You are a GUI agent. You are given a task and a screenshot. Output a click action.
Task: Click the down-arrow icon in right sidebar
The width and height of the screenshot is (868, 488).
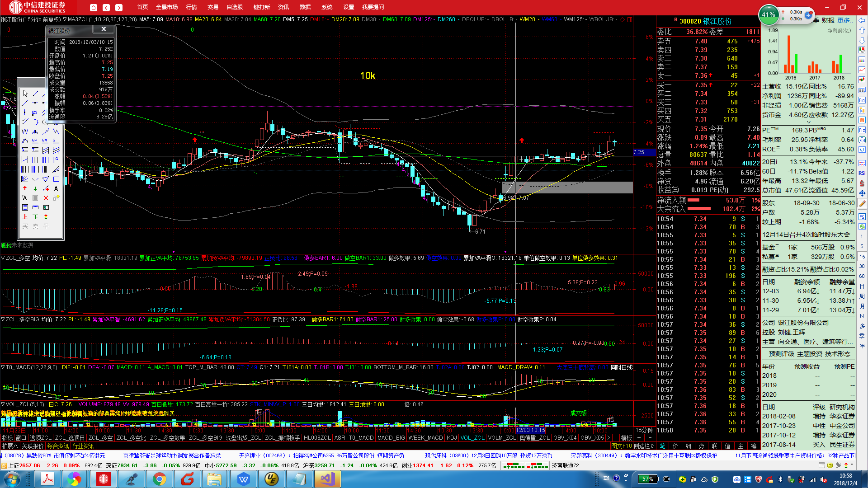862,40
